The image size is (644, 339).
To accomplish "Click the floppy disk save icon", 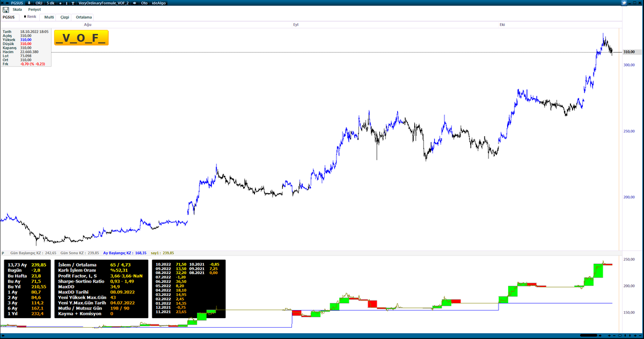I will [6, 10].
